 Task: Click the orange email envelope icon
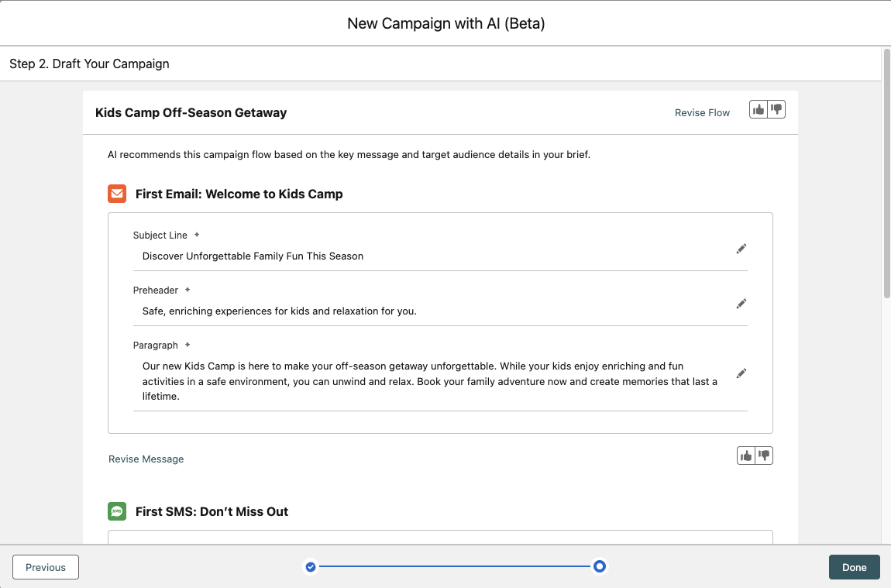117,194
